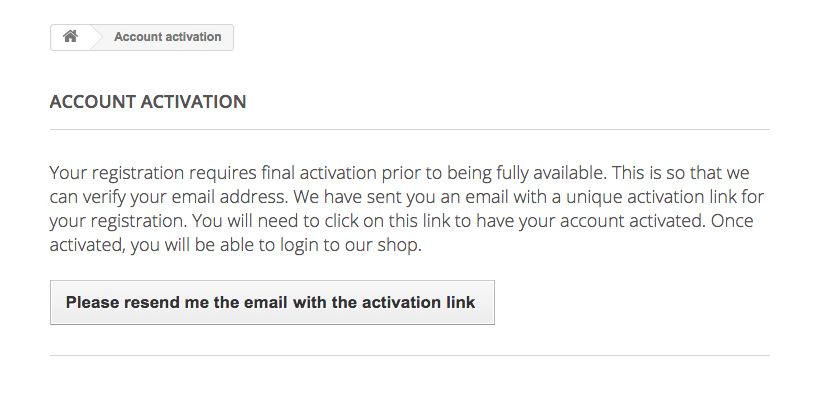Screen dimensions: 821x413
Task: Click the divider line below the heading
Action: 409,129
